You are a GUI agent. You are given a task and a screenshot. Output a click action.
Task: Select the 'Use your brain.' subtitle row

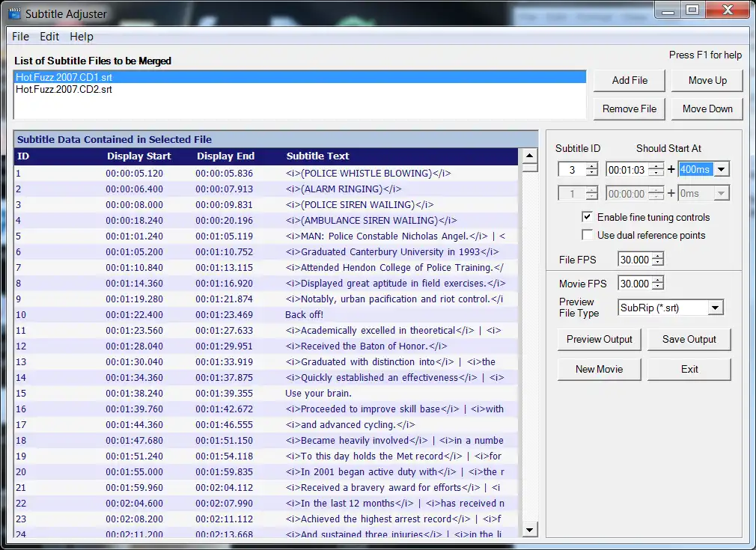coord(266,394)
